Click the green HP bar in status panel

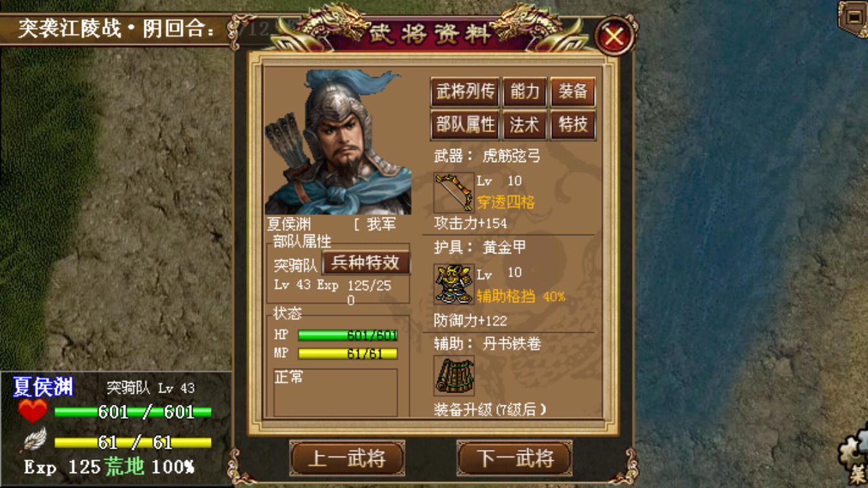(348, 335)
